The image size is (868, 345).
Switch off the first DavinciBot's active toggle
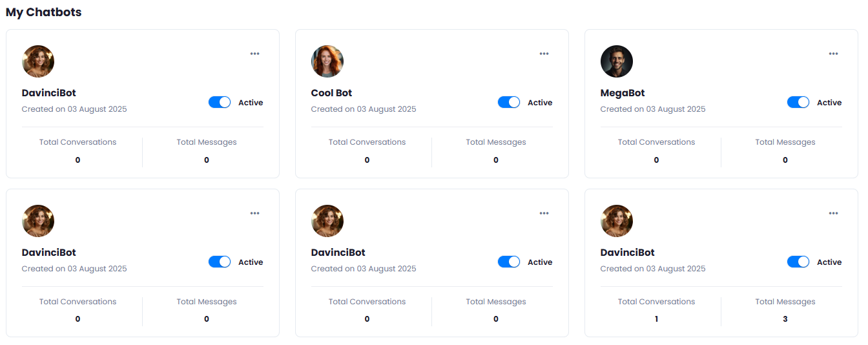click(220, 102)
